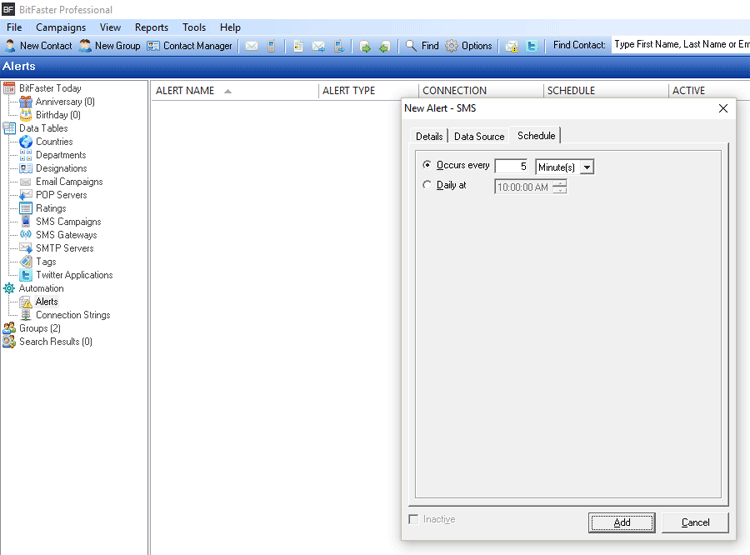This screenshot has height=555, width=750.
Task: Open the Tools menu
Action: click(x=194, y=27)
